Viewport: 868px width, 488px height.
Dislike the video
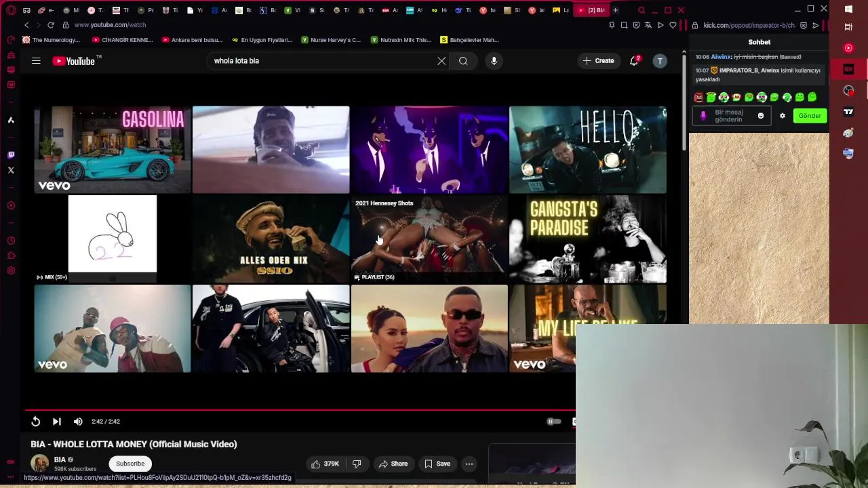(357, 464)
